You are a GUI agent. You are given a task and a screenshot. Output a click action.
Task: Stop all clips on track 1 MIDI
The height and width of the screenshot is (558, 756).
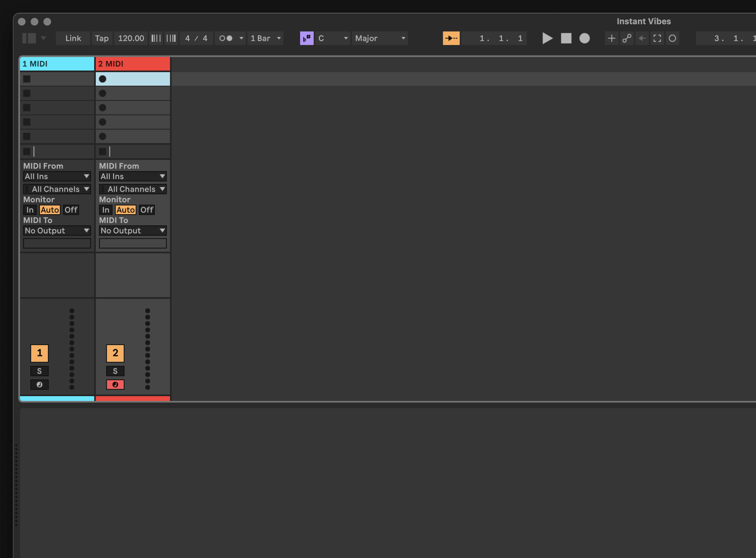point(27,152)
